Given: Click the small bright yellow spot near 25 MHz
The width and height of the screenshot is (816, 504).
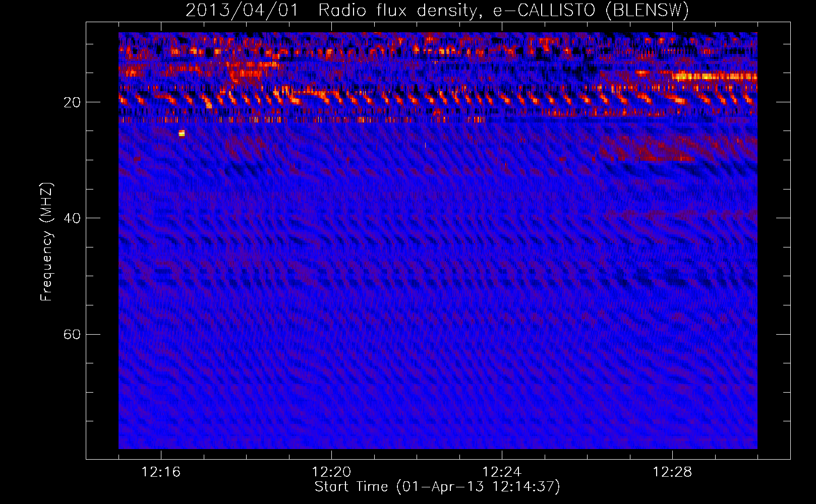Looking at the screenshot, I should click(x=182, y=133).
